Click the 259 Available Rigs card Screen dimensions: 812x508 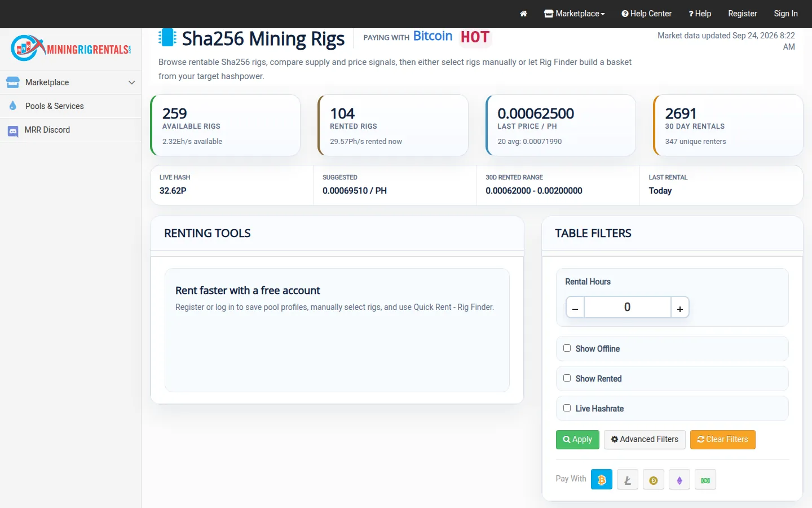pos(226,125)
